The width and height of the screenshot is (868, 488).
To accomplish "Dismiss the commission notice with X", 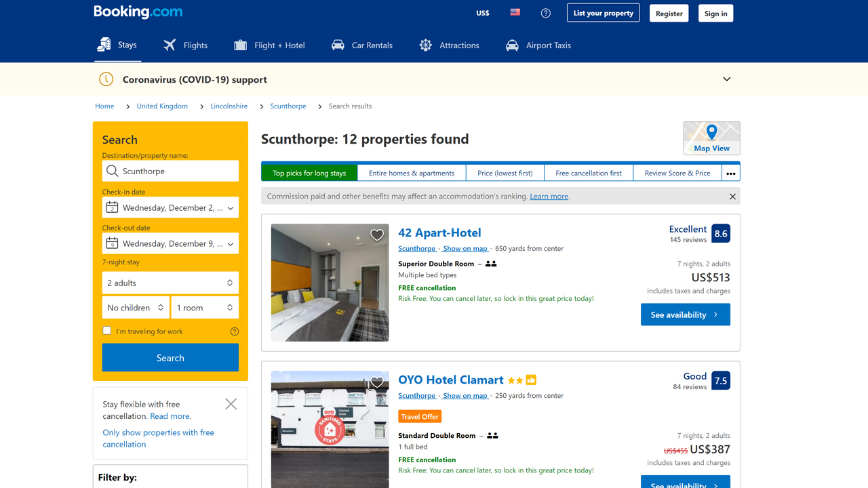I will pyautogui.click(x=732, y=197).
